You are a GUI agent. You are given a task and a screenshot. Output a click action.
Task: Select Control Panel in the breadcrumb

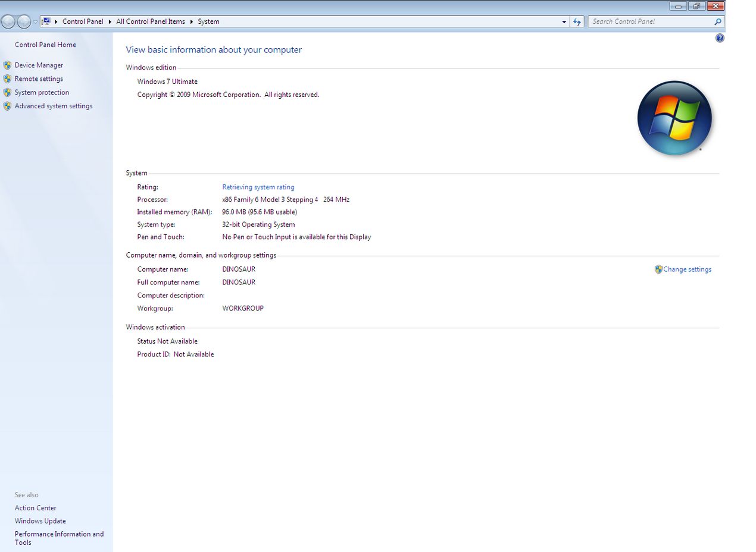(x=83, y=21)
